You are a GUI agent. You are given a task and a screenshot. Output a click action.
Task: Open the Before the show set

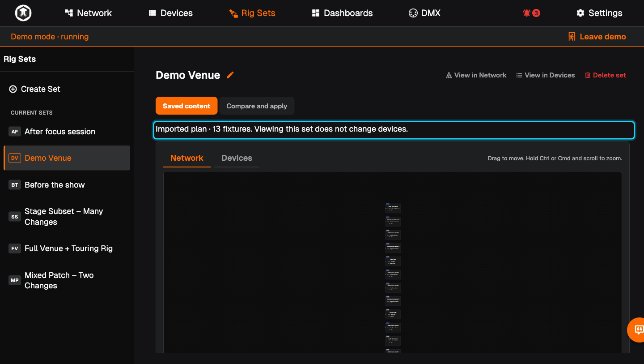[67, 185]
